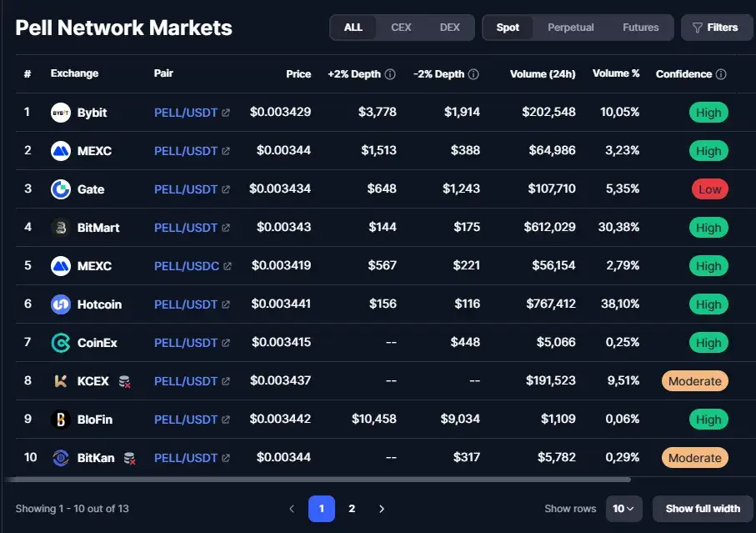Select the Spot market tab

coord(508,28)
